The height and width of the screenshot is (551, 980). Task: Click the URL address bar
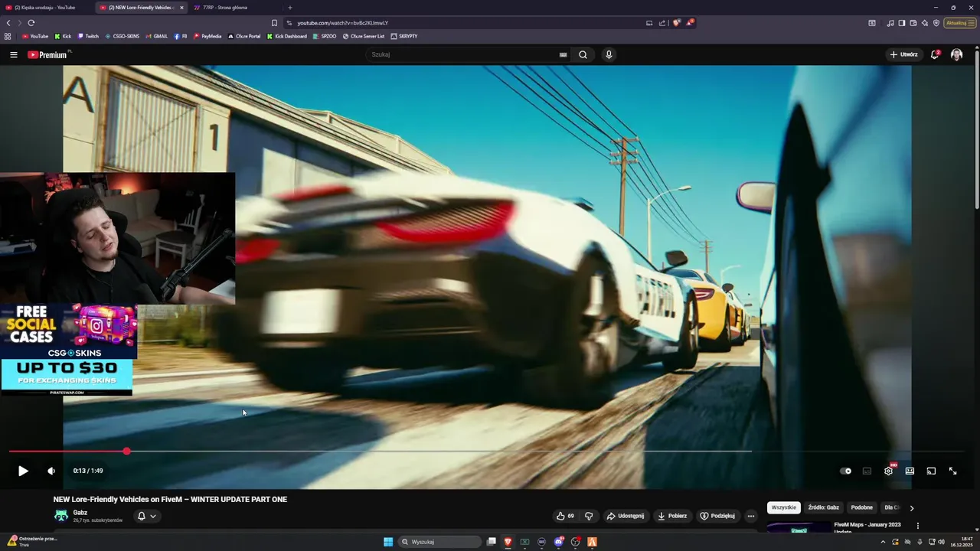click(467, 23)
